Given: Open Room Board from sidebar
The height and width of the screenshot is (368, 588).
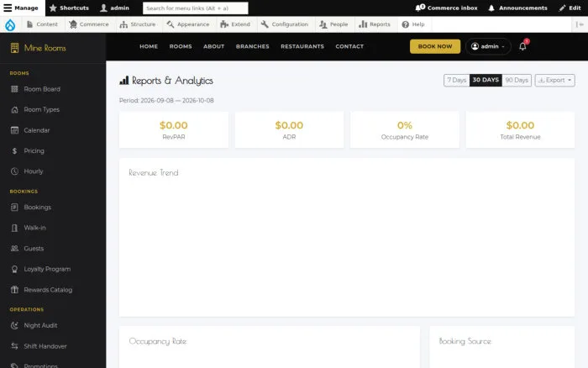Looking at the screenshot, I should click(x=53, y=89).
